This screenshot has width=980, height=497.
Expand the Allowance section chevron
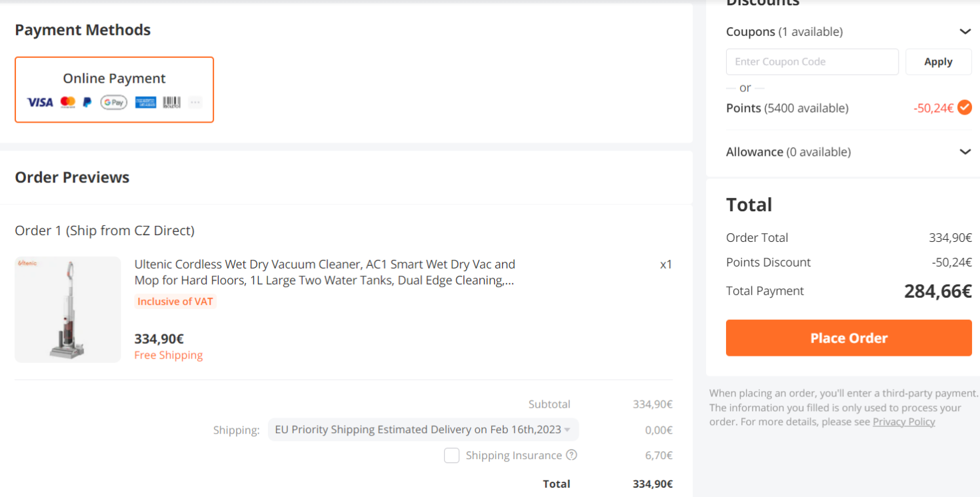click(x=965, y=152)
